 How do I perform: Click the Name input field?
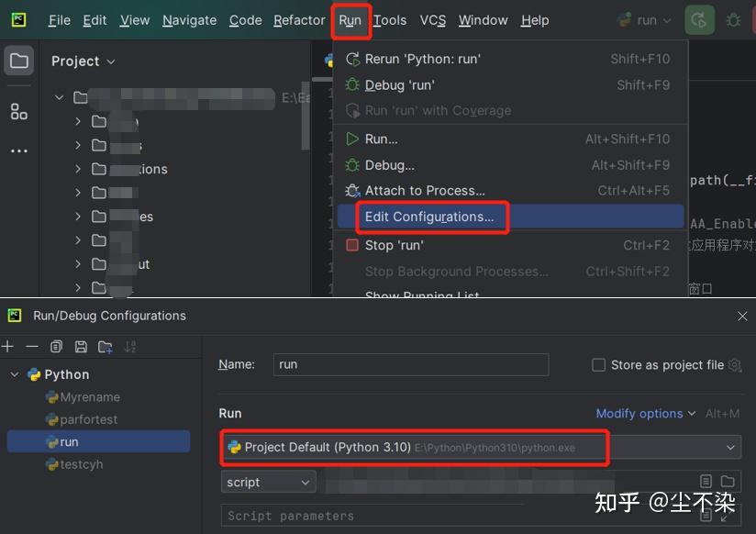411,364
